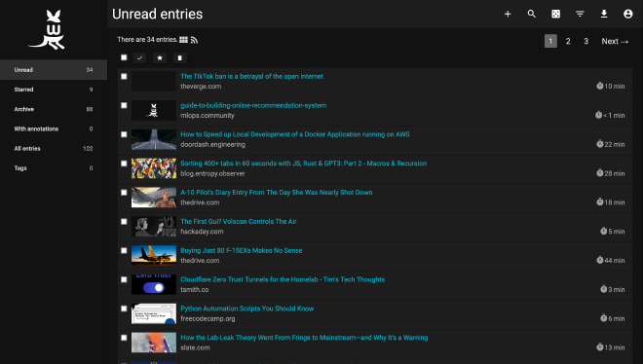Open Python Automation Scripts You Should Know

tap(246, 309)
